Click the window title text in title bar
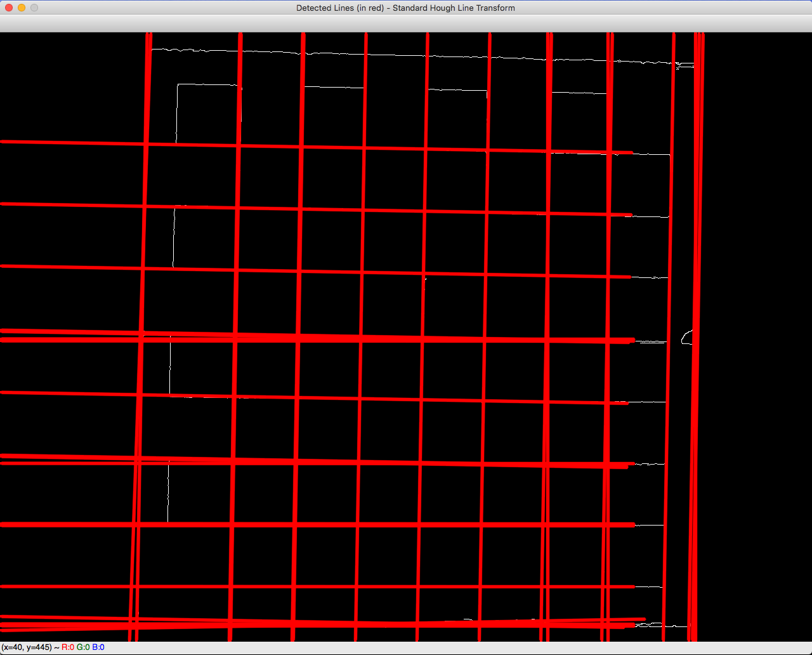 coord(405,8)
